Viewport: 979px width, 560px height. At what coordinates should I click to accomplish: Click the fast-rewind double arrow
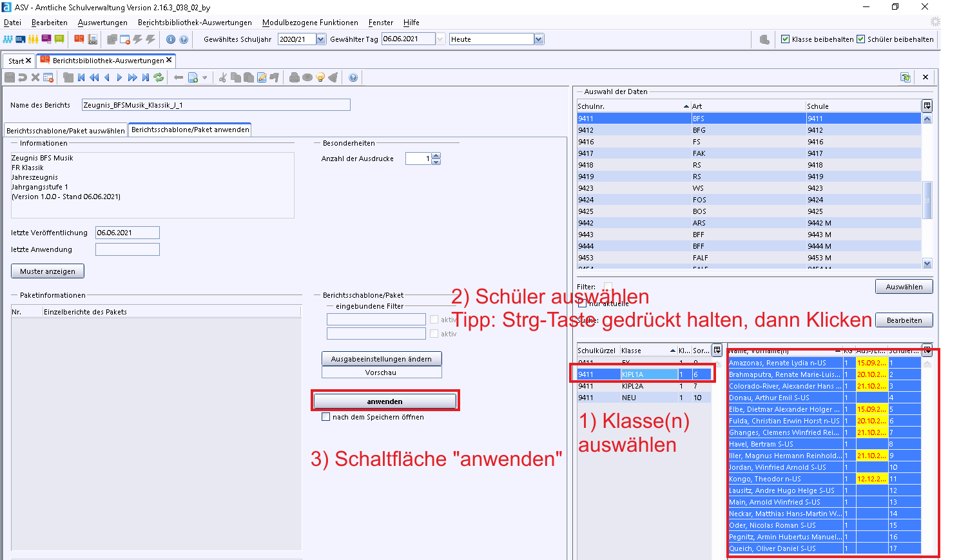click(94, 77)
